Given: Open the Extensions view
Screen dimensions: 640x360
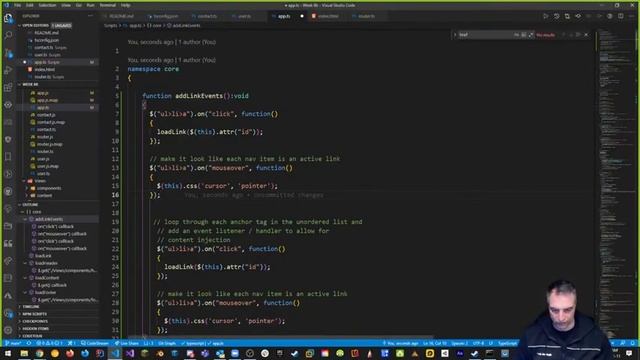Looking at the screenshot, I should (8, 87).
